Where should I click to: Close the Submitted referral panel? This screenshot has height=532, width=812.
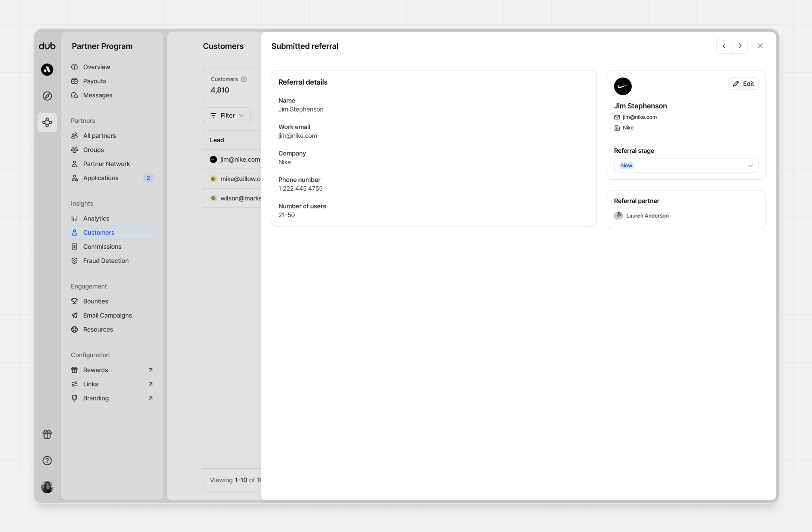pos(760,46)
